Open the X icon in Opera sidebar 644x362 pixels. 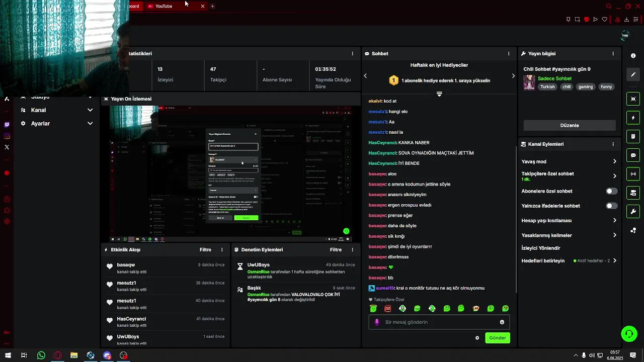[x=7, y=147]
